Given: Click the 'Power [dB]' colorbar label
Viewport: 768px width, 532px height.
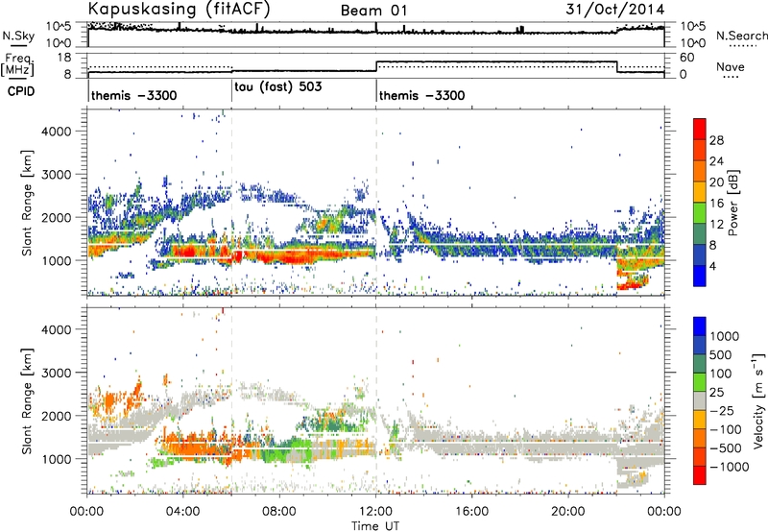Looking at the screenshot, I should tap(732, 203).
